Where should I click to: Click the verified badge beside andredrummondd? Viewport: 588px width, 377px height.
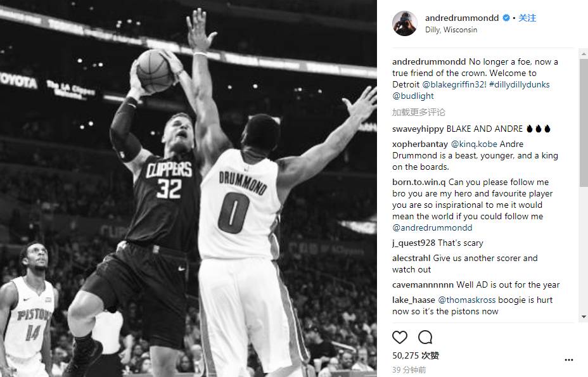pos(506,18)
